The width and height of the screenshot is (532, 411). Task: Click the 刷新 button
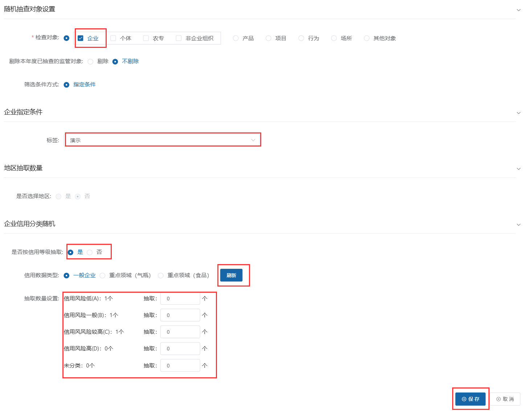[x=231, y=275]
